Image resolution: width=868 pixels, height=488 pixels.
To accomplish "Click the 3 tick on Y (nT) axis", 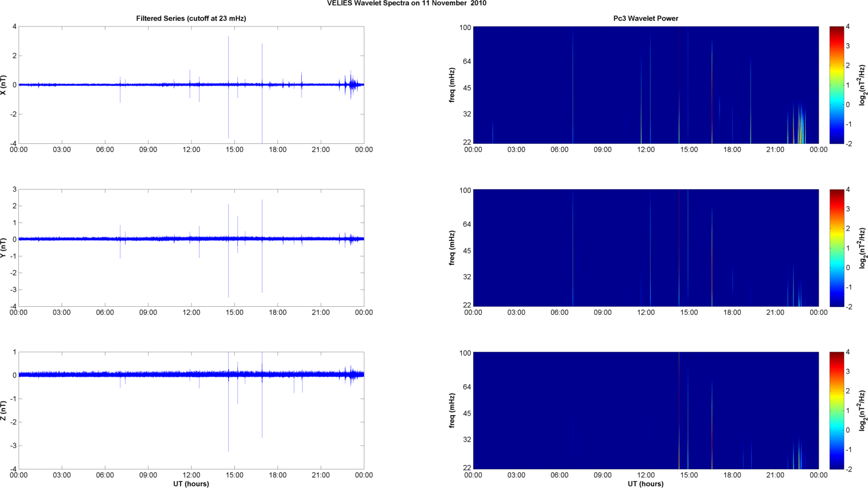I will click(14, 189).
